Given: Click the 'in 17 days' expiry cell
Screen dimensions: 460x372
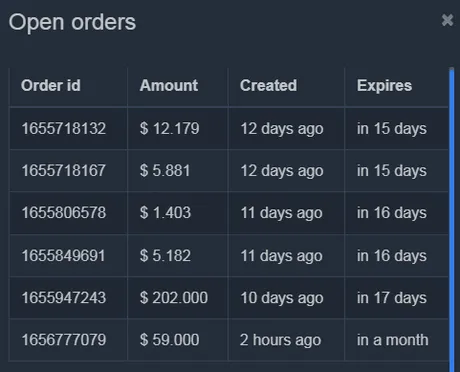Looking at the screenshot, I should pos(392,298).
